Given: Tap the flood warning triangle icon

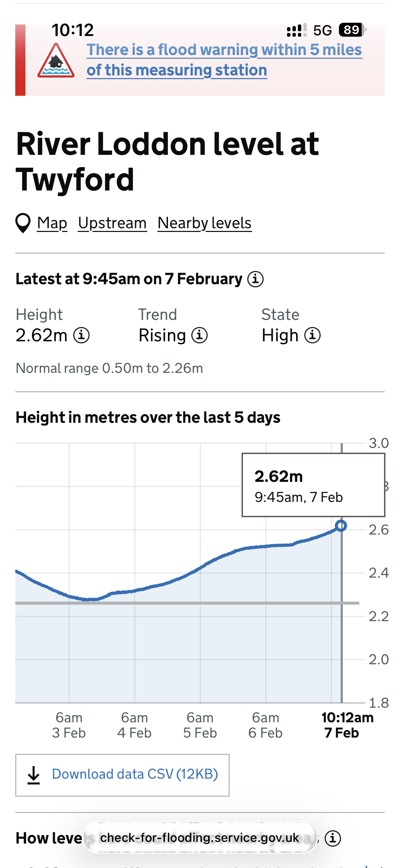Looking at the screenshot, I should pos(56,61).
